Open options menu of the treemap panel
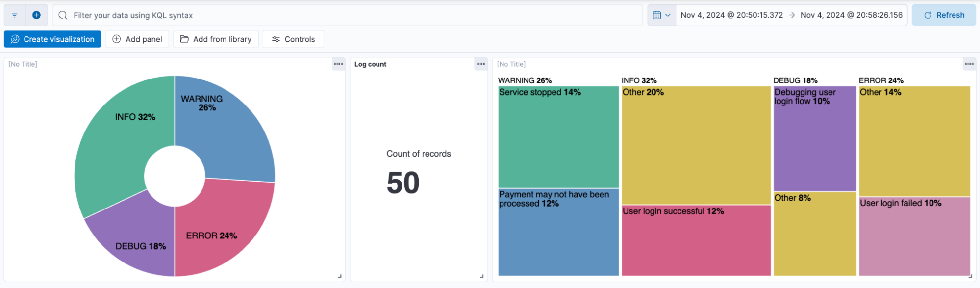 (969, 64)
